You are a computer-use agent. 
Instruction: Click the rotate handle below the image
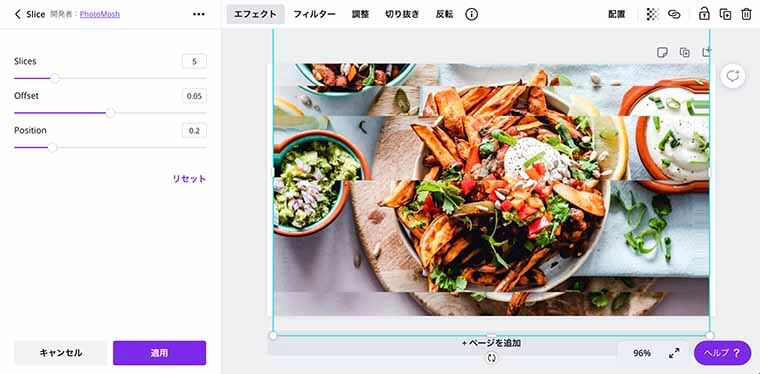click(491, 358)
